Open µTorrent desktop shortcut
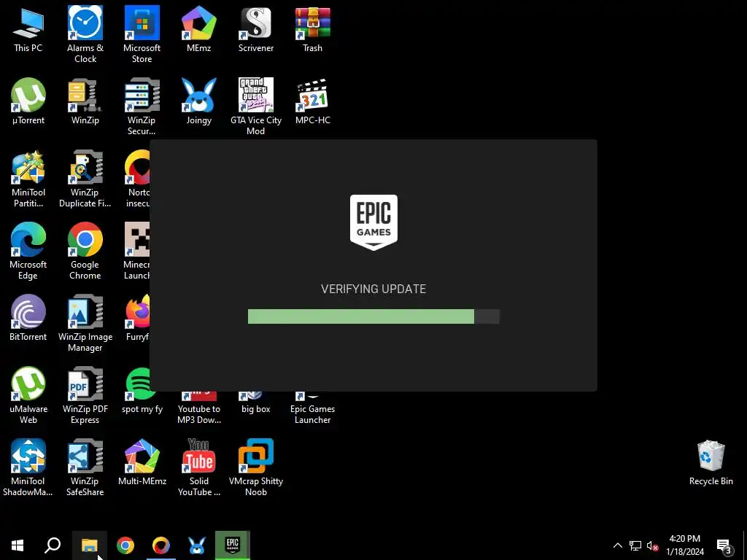Image resolution: width=747 pixels, height=560 pixels. pyautogui.click(x=28, y=101)
